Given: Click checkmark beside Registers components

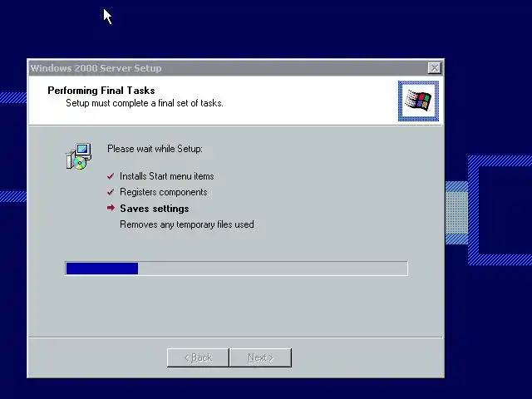Looking at the screenshot, I should (x=111, y=192).
